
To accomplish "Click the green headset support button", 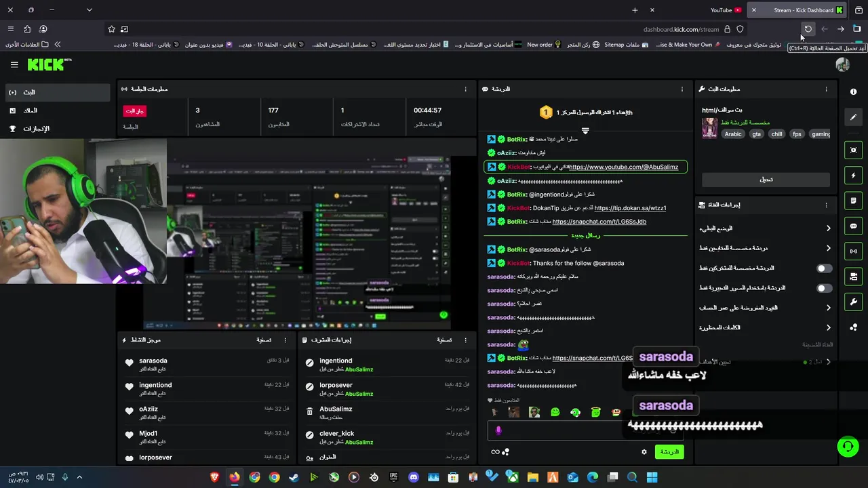I will (848, 447).
